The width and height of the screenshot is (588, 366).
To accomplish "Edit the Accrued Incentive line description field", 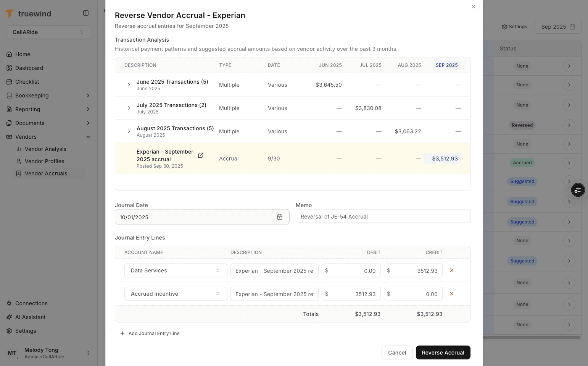I will pos(274,294).
